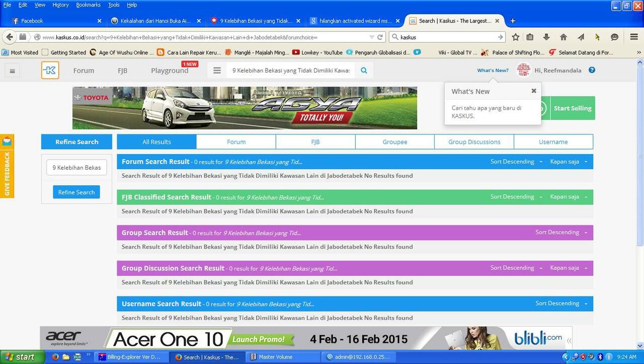Open the History menu
The height and width of the screenshot is (364, 644).
[60, 5]
